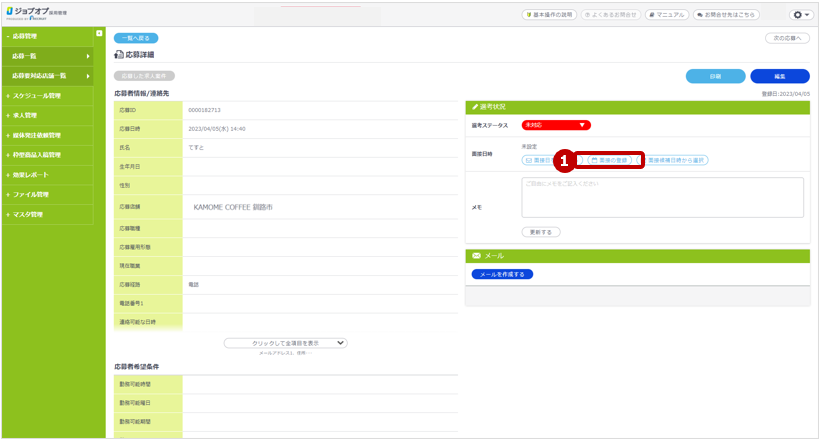The height and width of the screenshot is (443, 822).
Task: Collapse the sidebar with the white square icon
Action: coord(99,34)
